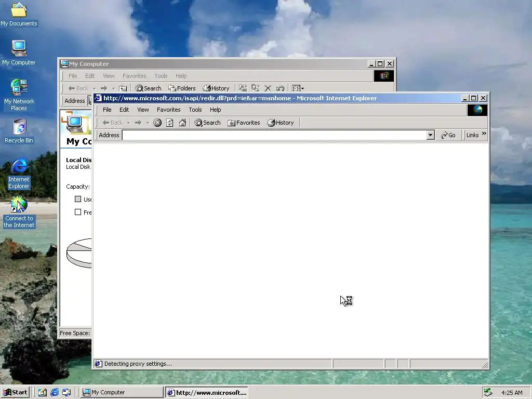Open Back history dropdown in Internet Explorer

(129, 123)
